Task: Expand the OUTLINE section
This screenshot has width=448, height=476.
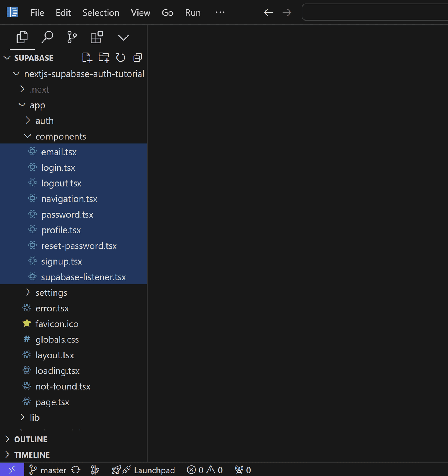Action: pyautogui.click(x=74, y=439)
